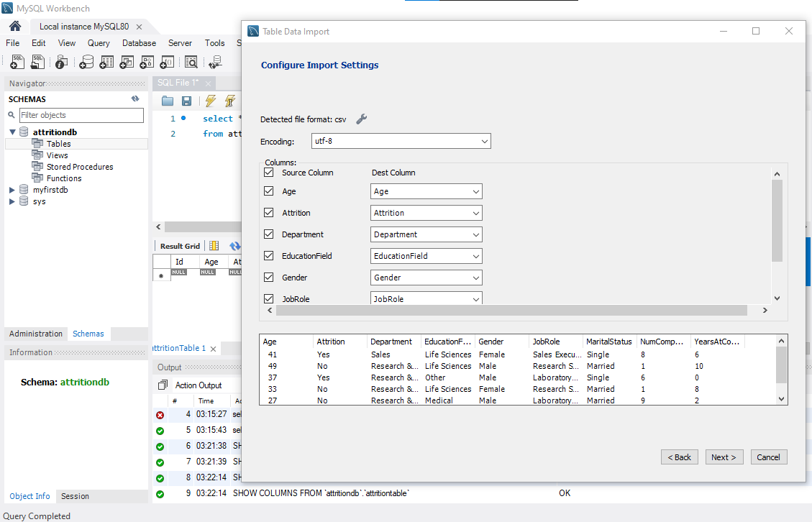Uncheck the EducationField column checkbox
Viewport: 812px width, 522px height.
tap(269, 255)
